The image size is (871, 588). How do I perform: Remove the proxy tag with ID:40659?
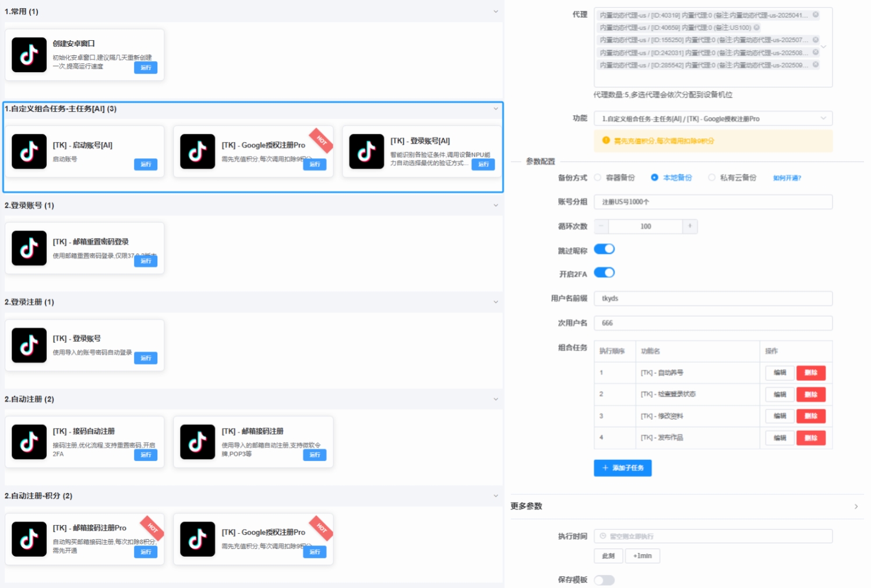click(757, 27)
